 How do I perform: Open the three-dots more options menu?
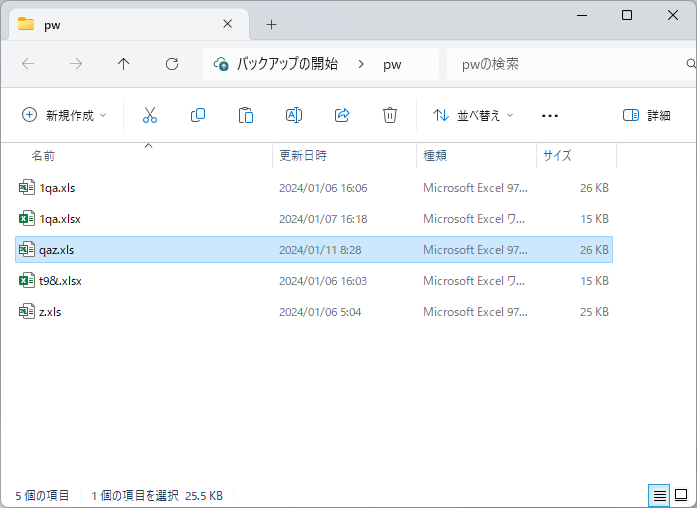[549, 115]
